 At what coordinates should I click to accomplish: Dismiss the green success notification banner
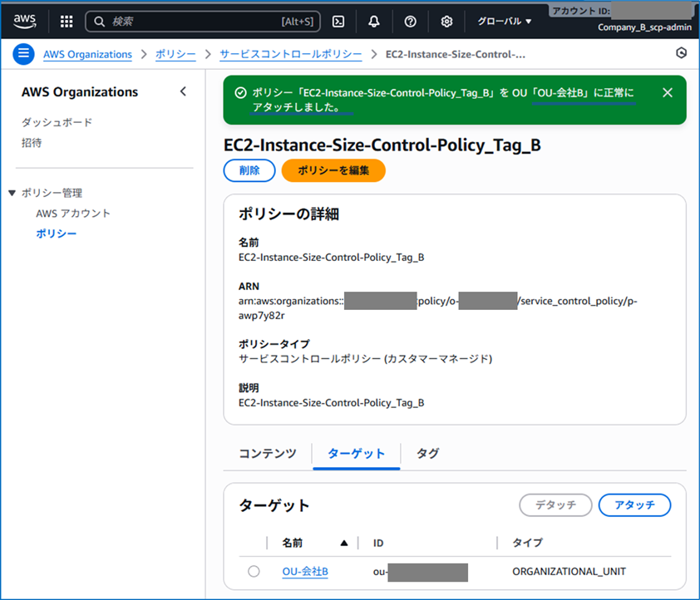668,93
